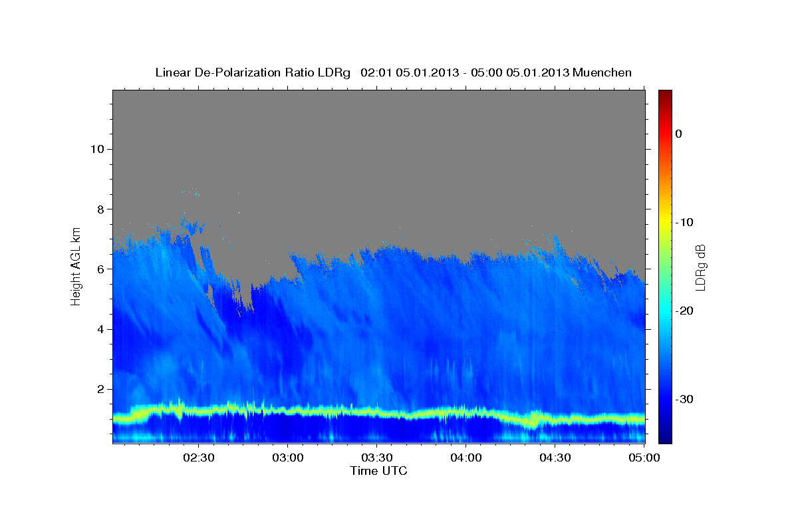Click the colorbar value '-30'

click(684, 399)
